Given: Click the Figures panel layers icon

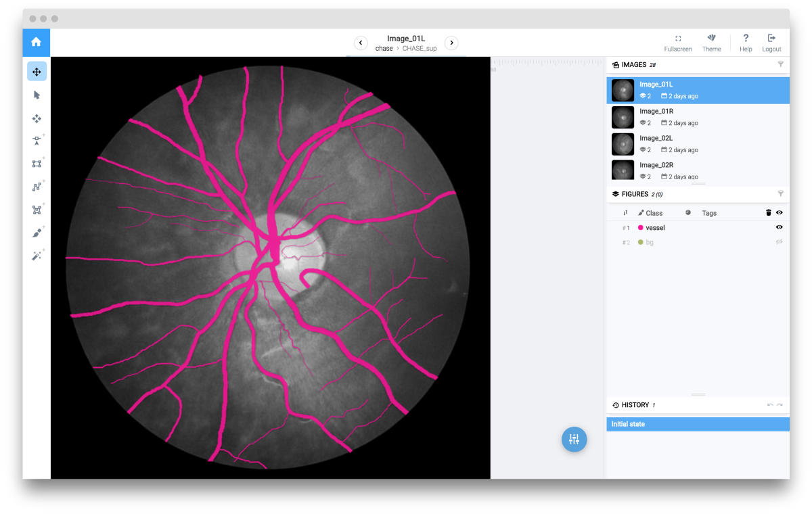Looking at the screenshot, I should click(616, 194).
